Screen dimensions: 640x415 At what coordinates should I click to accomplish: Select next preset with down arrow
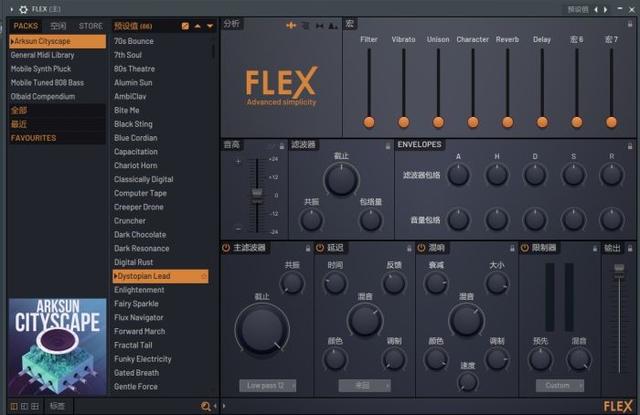click(210, 26)
